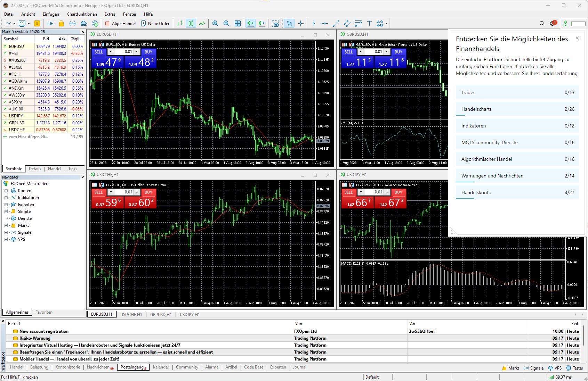
Task: Open the Handelscharts progress row
Action: [517, 109]
